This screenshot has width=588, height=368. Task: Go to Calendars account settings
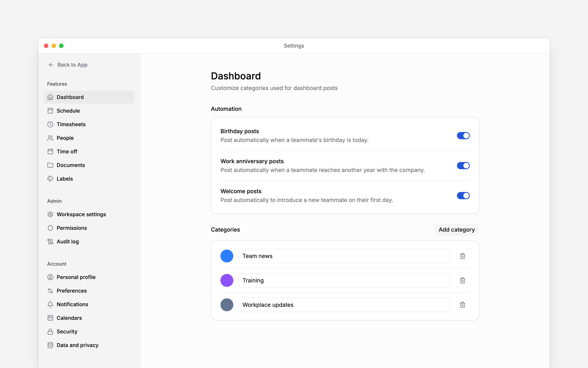(x=89, y=318)
